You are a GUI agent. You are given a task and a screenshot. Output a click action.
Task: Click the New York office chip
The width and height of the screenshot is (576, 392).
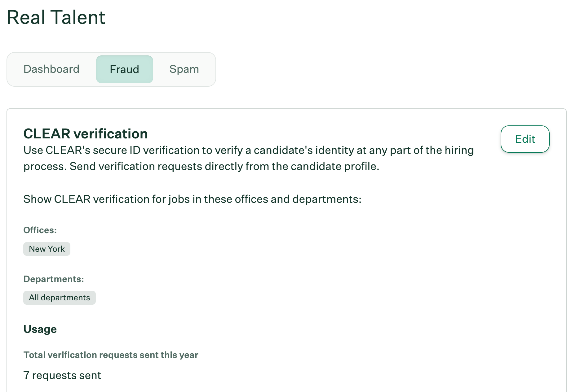pyautogui.click(x=47, y=249)
